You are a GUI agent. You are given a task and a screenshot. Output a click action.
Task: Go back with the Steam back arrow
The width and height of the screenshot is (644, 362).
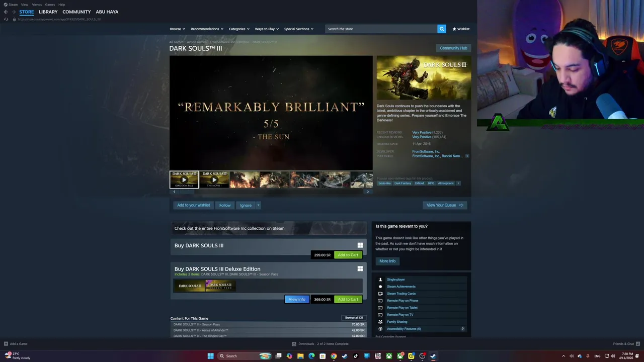click(x=6, y=12)
